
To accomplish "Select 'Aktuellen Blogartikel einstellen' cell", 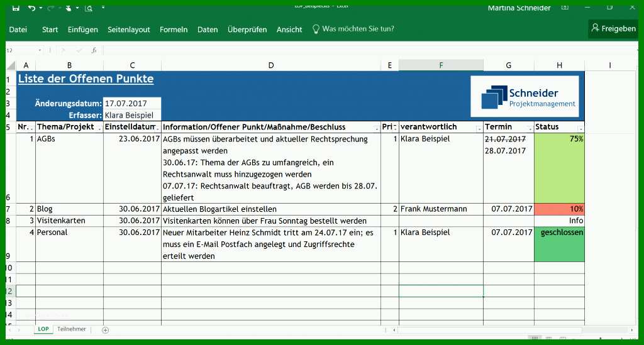I will tap(271, 209).
